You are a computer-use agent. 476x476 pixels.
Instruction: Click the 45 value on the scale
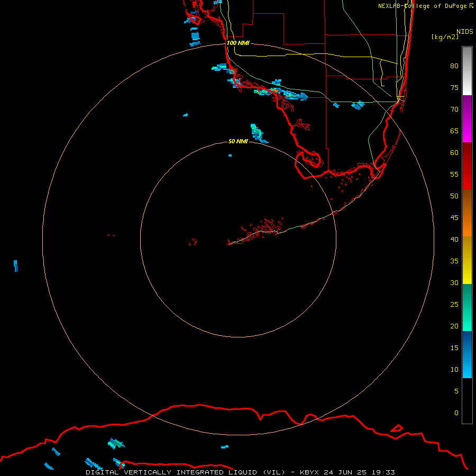(454, 218)
